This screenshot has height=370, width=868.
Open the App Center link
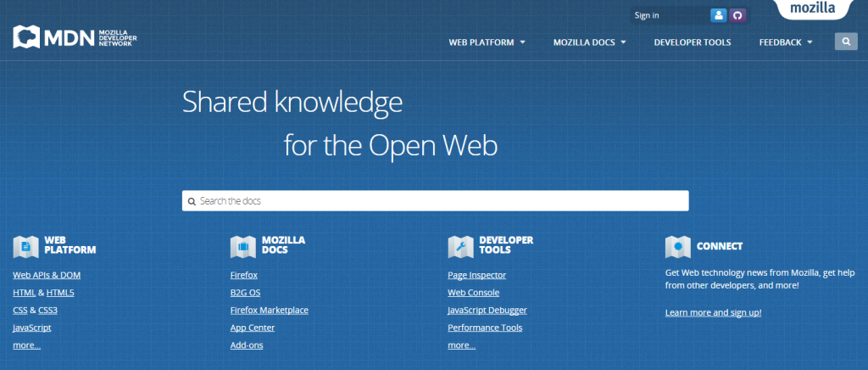253,328
